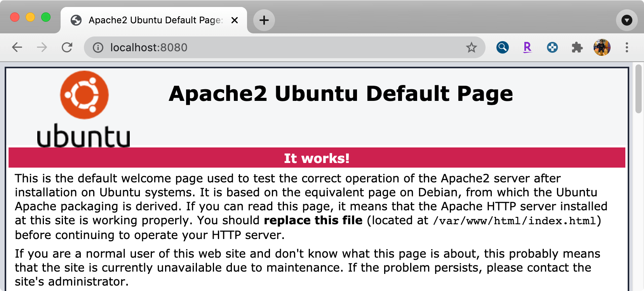Viewport: 644px width, 291px height.
Task: View site information for localhost
Action: (98, 47)
